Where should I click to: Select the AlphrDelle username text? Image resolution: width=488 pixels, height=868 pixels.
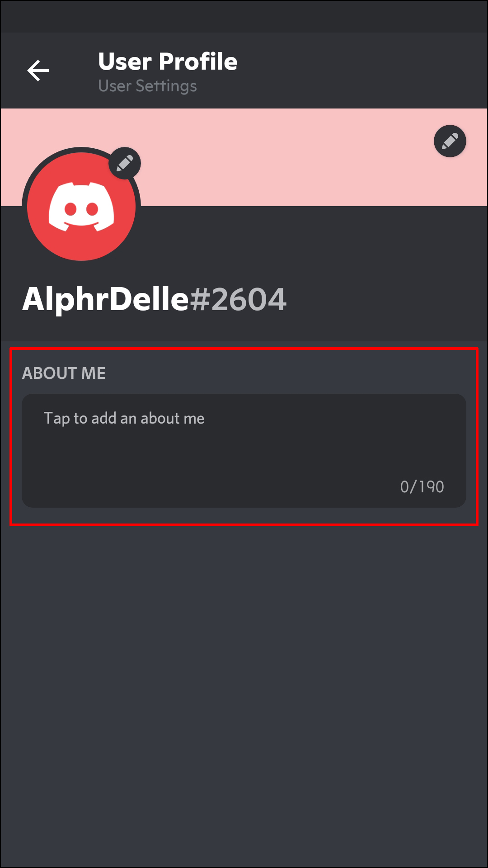click(105, 299)
